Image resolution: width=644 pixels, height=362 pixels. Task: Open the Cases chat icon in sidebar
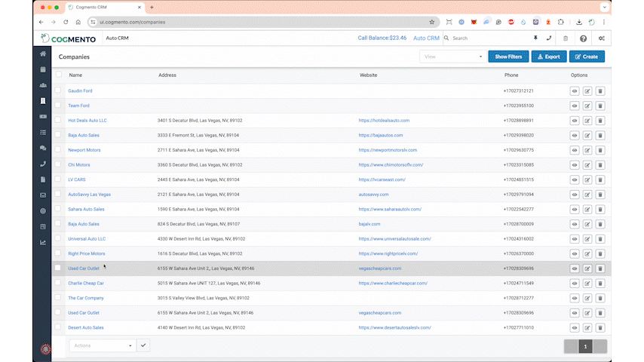[43, 148]
